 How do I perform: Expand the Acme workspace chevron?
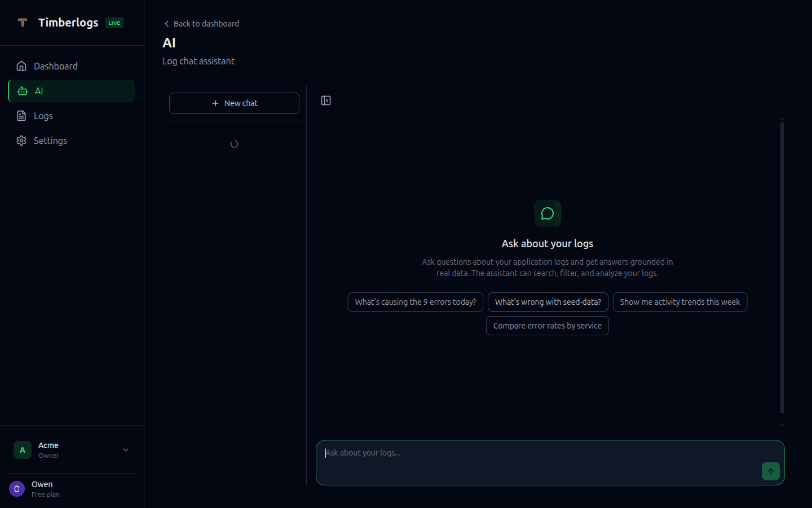[125, 450]
